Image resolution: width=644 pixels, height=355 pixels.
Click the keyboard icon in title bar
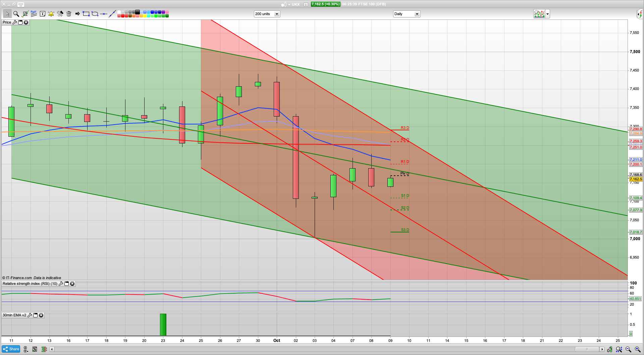coord(21,4)
